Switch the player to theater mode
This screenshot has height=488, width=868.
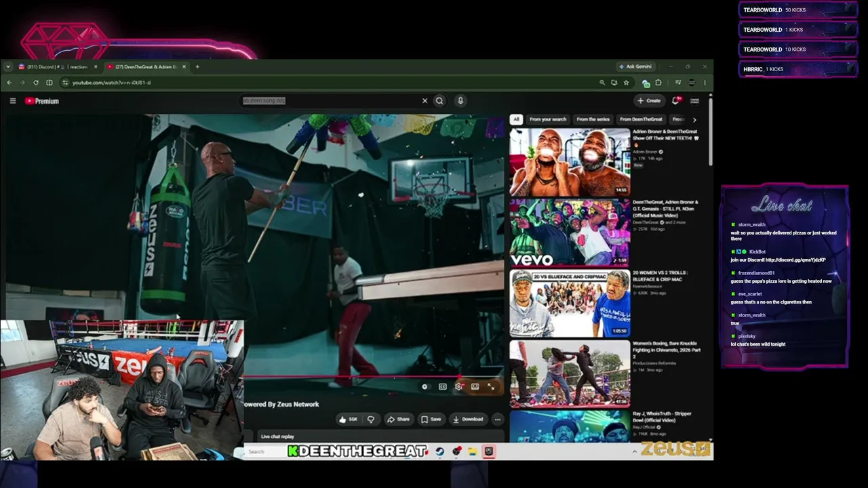pos(475,386)
